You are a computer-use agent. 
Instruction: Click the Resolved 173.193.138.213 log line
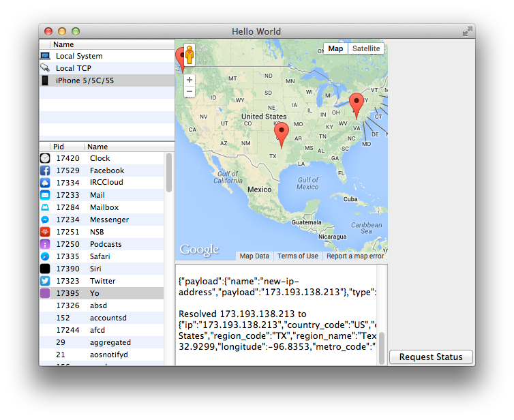[x=242, y=314]
